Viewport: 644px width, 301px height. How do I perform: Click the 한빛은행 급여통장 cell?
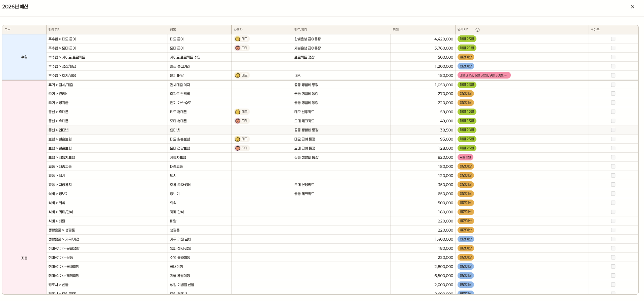point(341,39)
